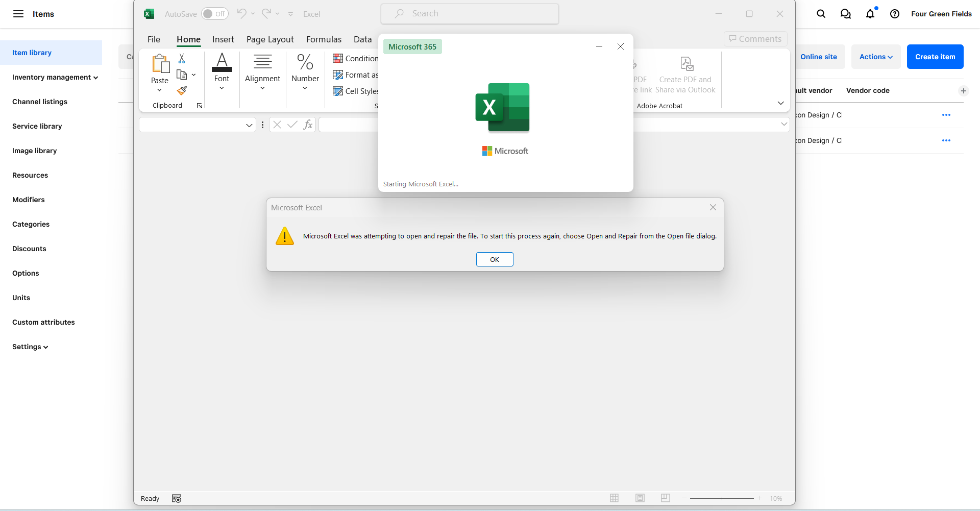Expand the Settings submenu in sidebar
The width and height of the screenshot is (980, 511).
[30, 347]
